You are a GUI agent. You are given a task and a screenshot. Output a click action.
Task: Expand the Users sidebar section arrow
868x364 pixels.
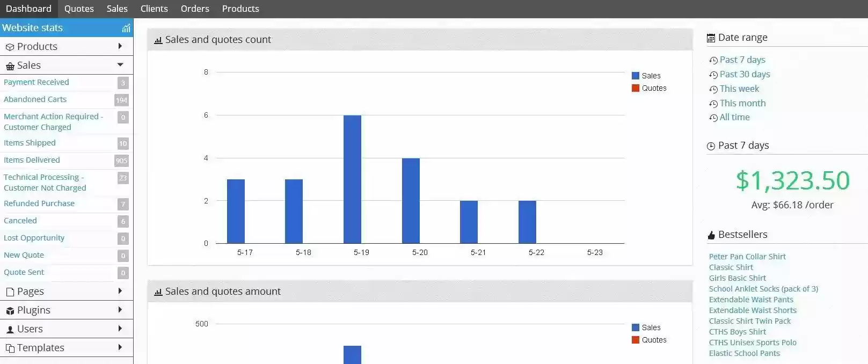120,329
